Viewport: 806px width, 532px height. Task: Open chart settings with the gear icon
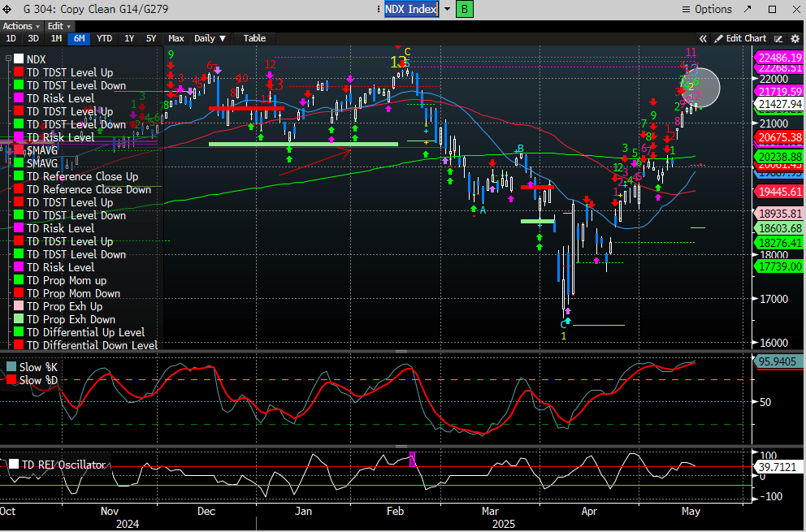tap(795, 38)
